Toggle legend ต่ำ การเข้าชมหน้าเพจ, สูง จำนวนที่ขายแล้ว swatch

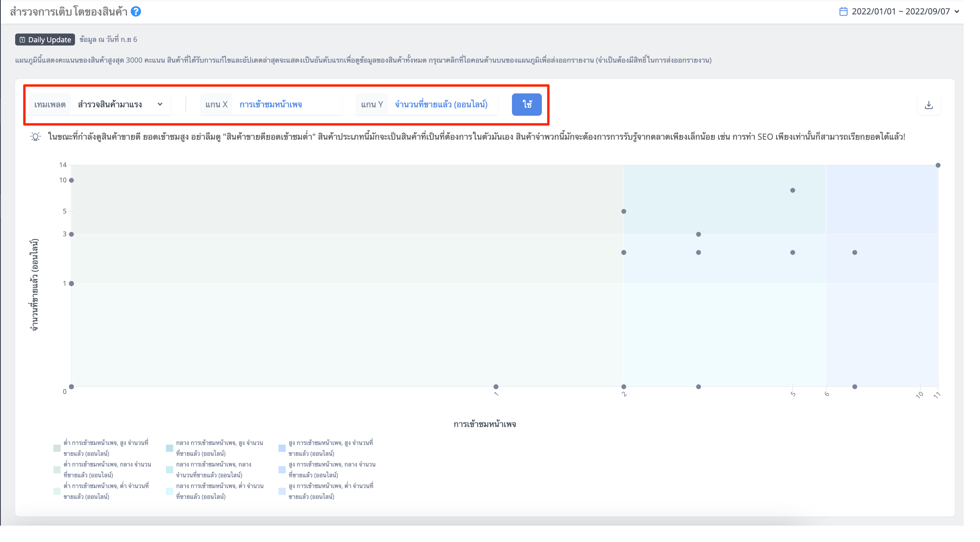(x=57, y=448)
